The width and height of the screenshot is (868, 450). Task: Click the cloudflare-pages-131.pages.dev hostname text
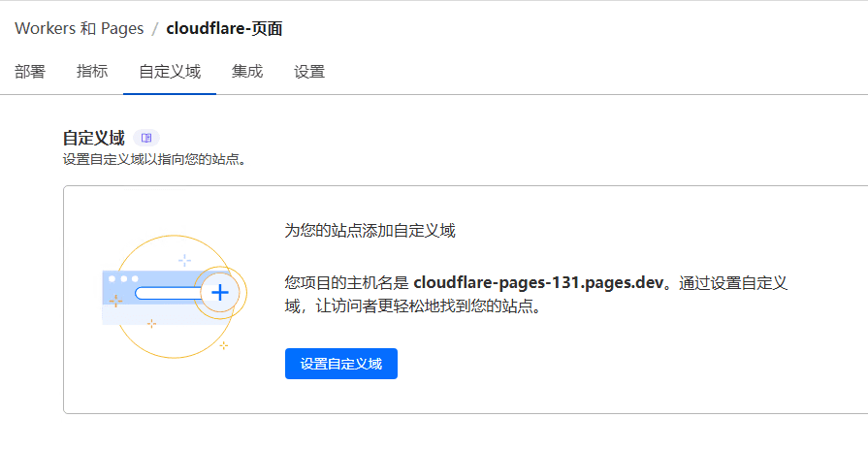pyautogui.click(x=538, y=283)
